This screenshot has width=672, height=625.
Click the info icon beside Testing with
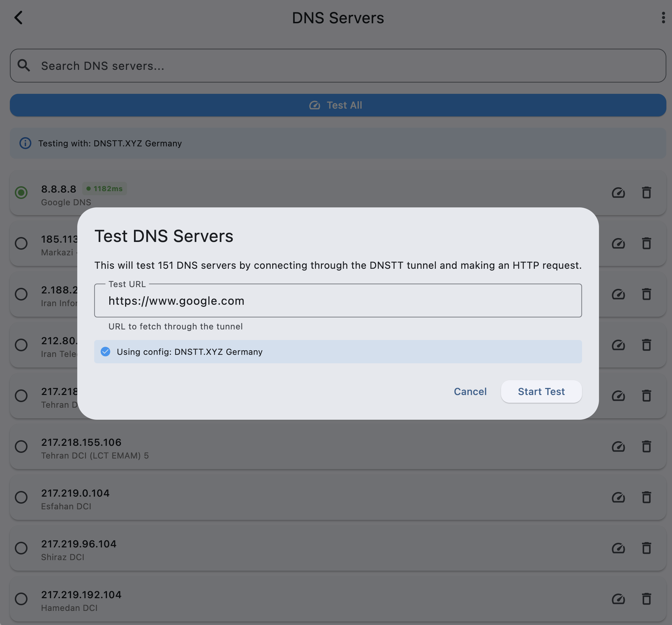pyautogui.click(x=25, y=143)
